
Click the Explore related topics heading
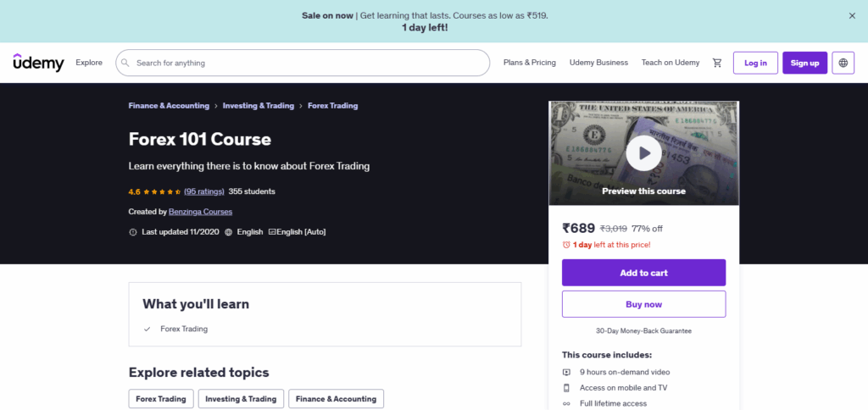(x=198, y=373)
